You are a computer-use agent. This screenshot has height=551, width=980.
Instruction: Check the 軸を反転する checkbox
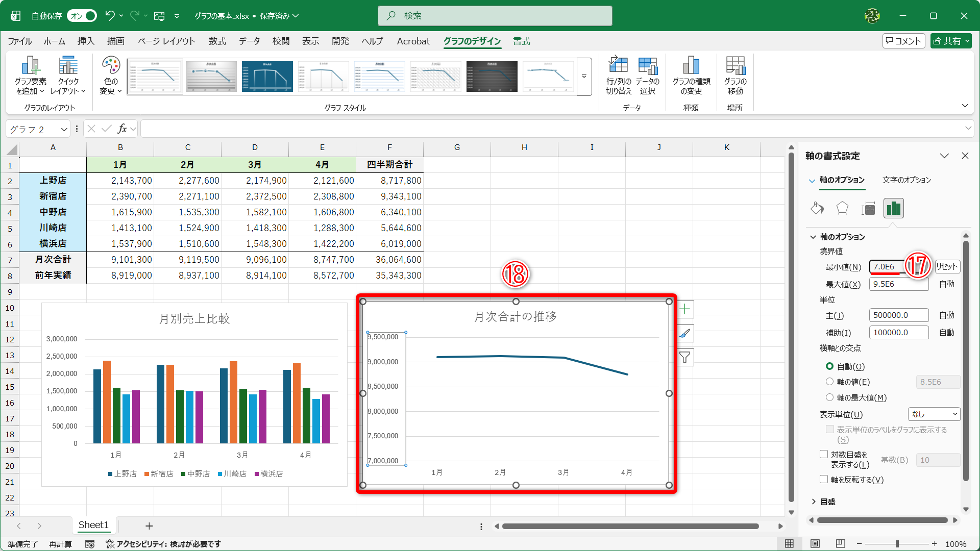(823, 479)
